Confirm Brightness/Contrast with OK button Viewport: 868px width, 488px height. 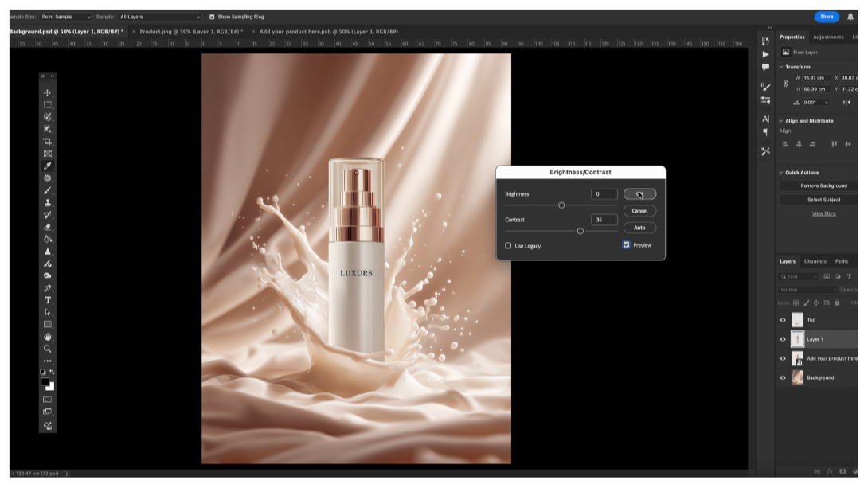coord(640,193)
